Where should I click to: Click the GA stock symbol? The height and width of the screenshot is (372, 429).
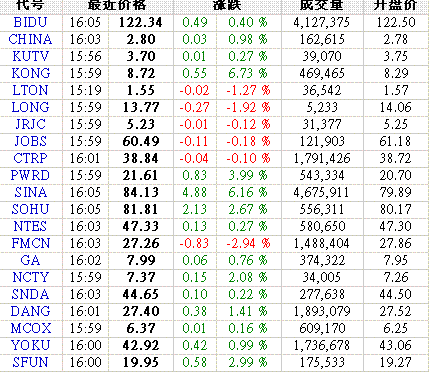[x=30, y=260]
